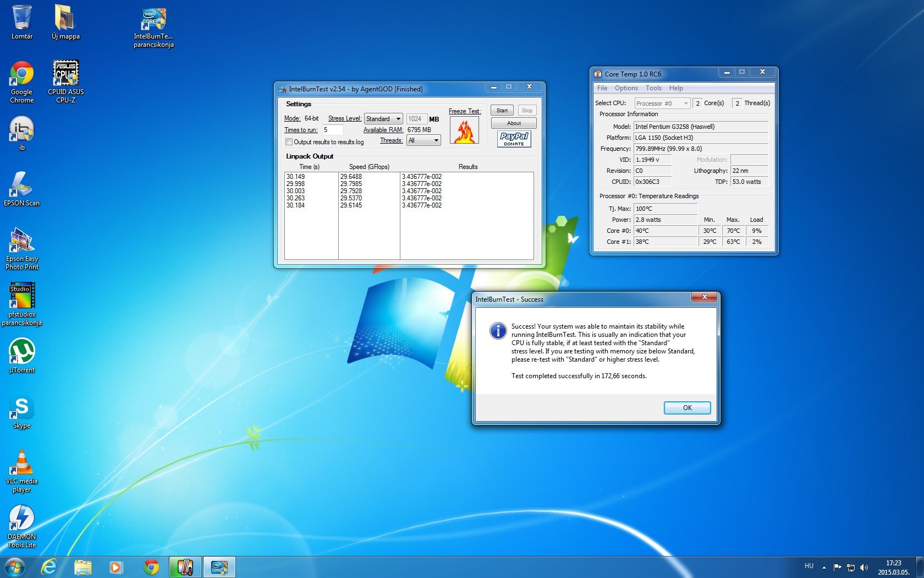Click the About button in IntelBurnTest

pos(514,123)
